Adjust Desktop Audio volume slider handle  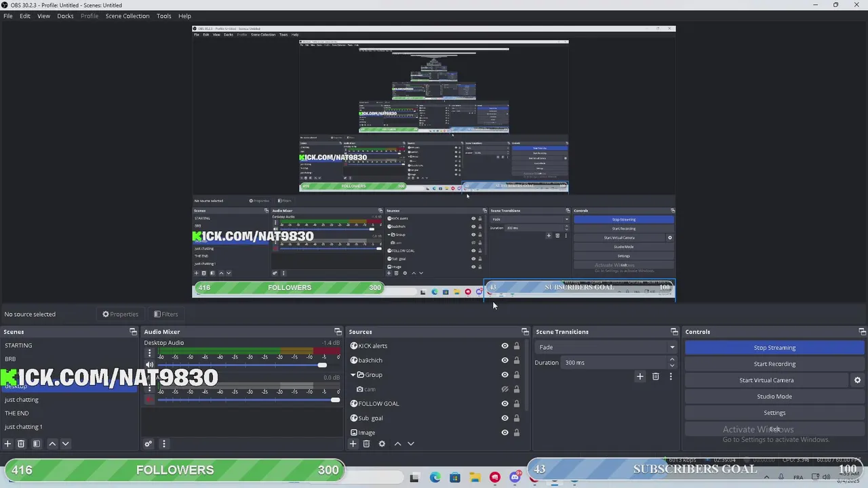point(322,365)
